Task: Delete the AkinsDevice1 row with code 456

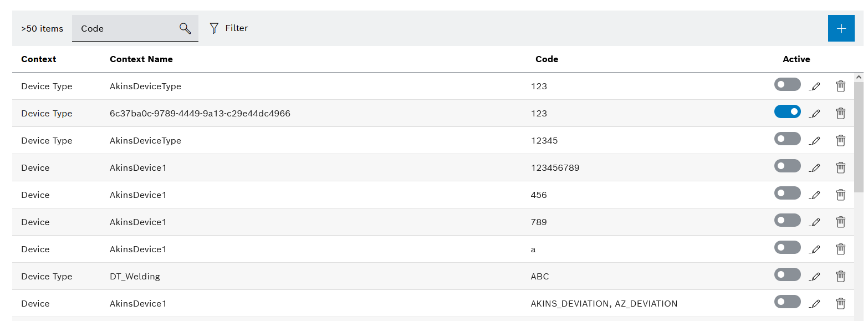Action: point(841,195)
